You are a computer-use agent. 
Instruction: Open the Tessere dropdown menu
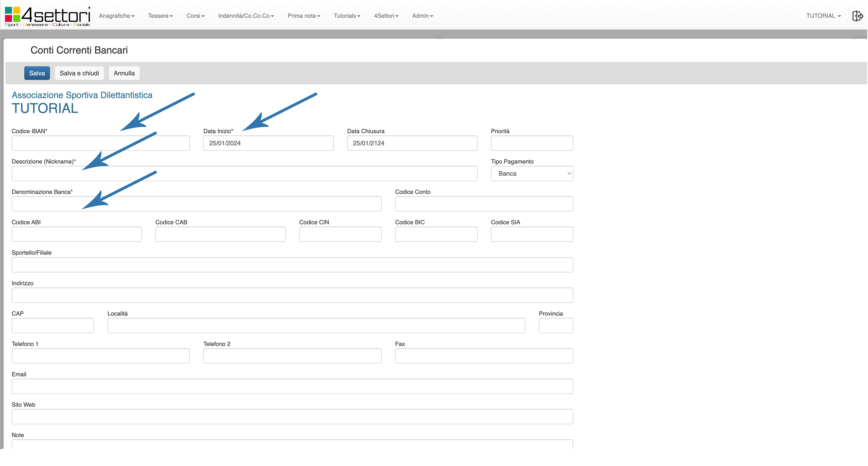[160, 16]
